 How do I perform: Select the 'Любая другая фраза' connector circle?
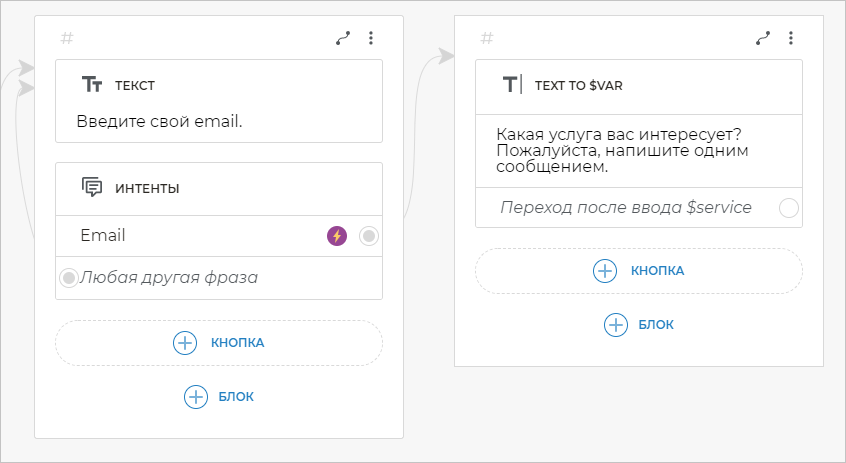69,277
